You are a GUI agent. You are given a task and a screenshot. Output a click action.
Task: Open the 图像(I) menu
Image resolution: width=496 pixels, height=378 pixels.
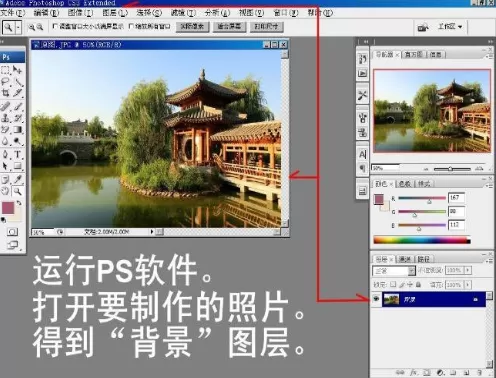[x=80, y=13]
